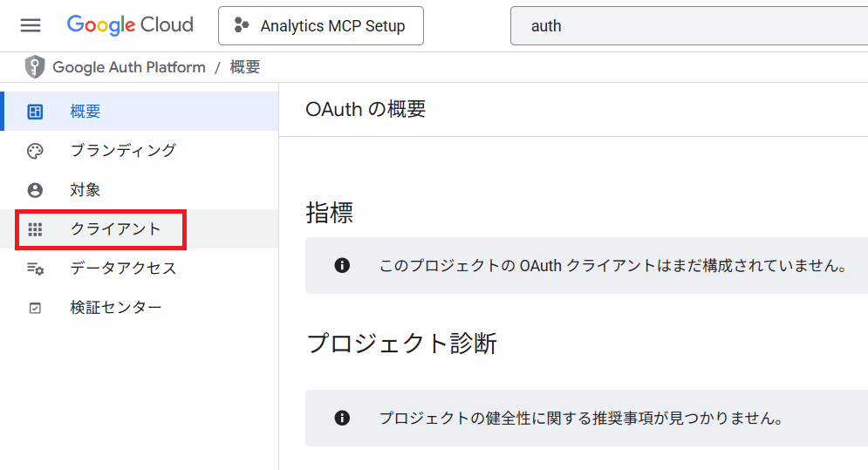Click the 概要 dashboard icon in sidebar
The height and width of the screenshot is (470, 868).
[35, 112]
